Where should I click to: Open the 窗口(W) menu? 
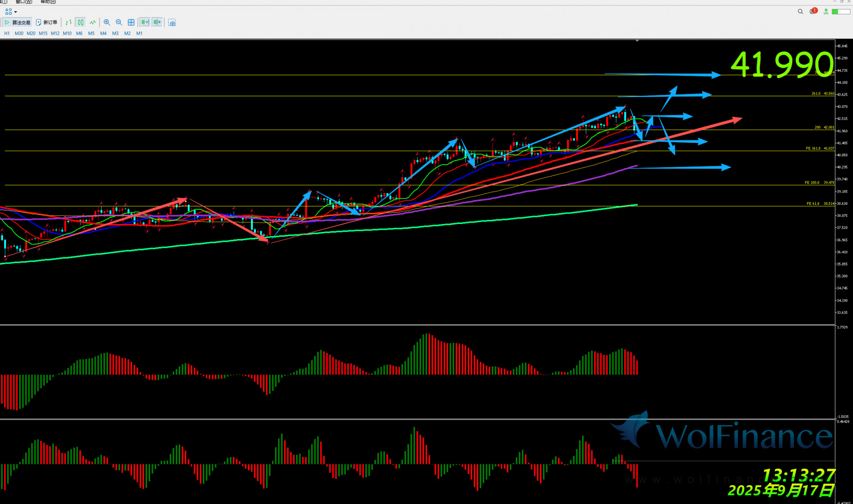click(23, 2)
